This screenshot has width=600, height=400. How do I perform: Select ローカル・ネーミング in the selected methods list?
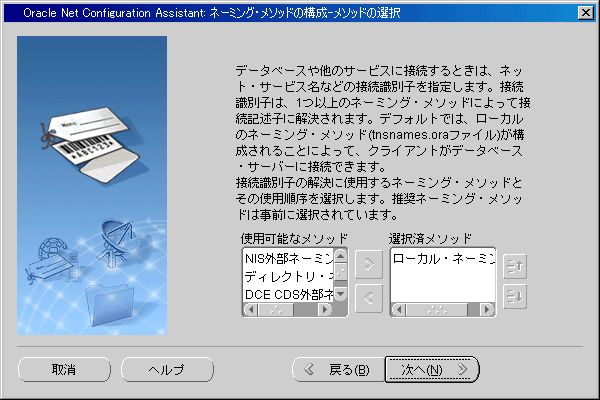[x=443, y=259]
